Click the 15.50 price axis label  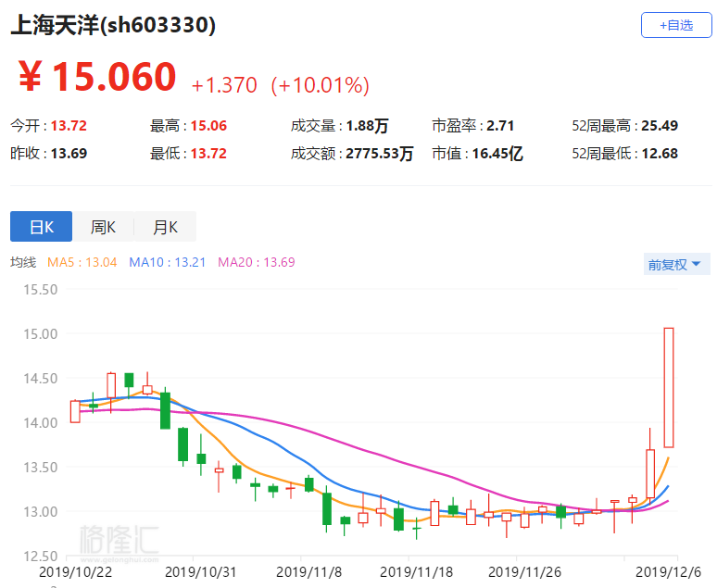41,290
